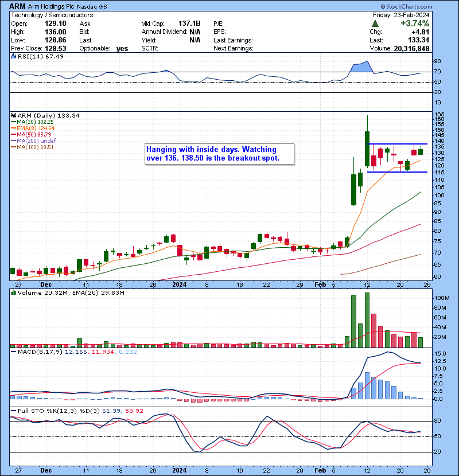Click the tallest green volume bar on Feb 12
Image resolution: width=459 pixels, height=476 pixels.
[x=367, y=320]
